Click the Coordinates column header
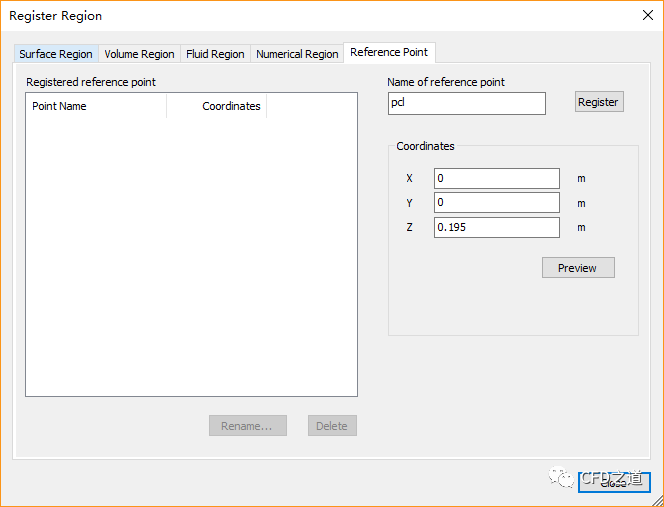Image resolution: width=664 pixels, height=507 pixels. [217, 106]
